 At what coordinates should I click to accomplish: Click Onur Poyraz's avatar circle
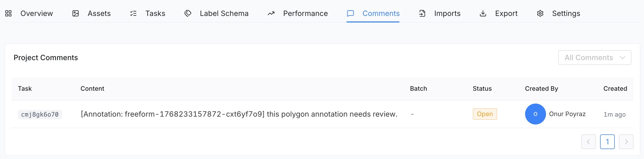[x=535, y=114]
